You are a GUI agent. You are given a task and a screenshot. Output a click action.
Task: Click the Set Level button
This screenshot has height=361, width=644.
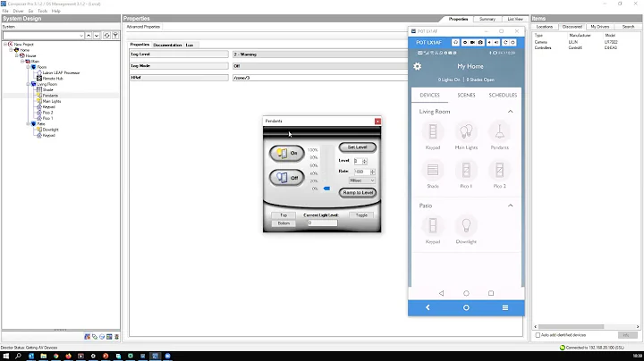pos(357,147)
